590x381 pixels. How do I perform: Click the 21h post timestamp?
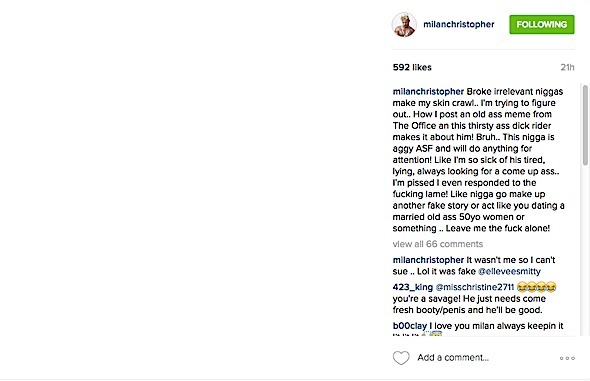(567, 67)
